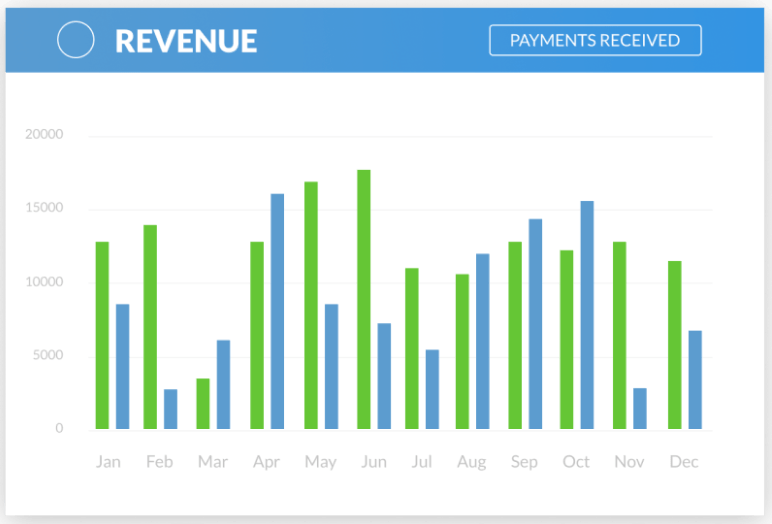This screenshot has width=772, height=524.
Task: Click the REVENUE header title
Action: pyautogui.click(x=186, y=41)
